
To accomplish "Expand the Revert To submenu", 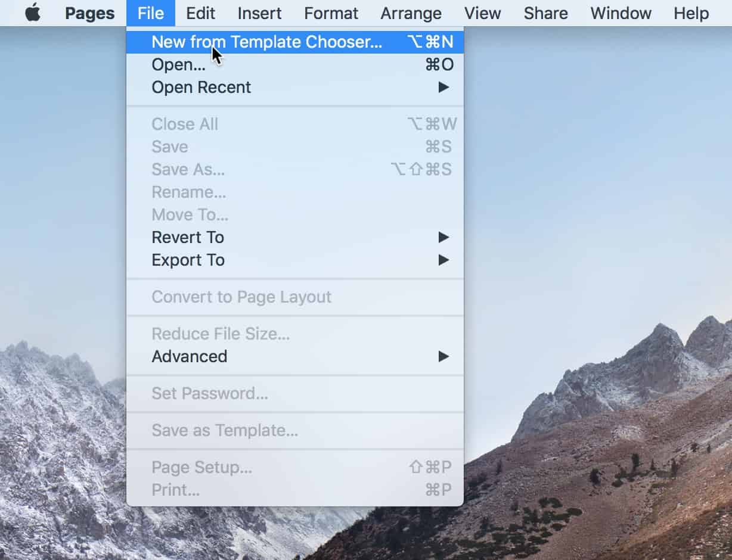I will [295, 237].
